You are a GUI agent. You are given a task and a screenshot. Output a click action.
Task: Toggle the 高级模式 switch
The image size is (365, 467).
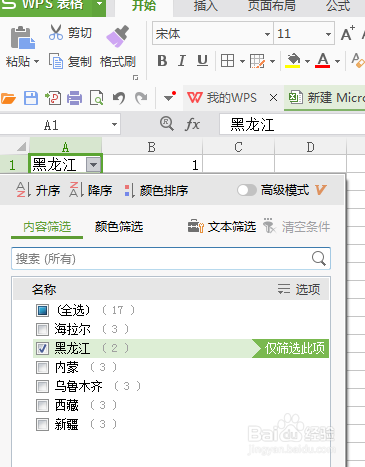coord(247,190)
